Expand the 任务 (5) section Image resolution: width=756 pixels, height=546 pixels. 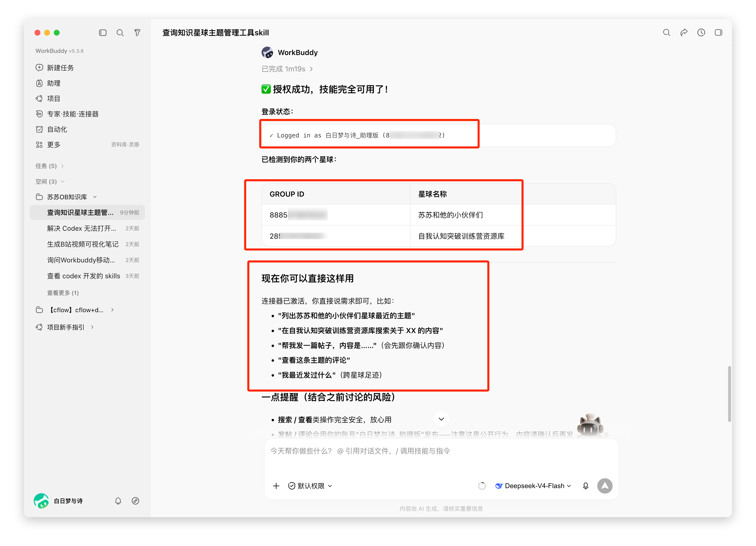coord(50,166)
